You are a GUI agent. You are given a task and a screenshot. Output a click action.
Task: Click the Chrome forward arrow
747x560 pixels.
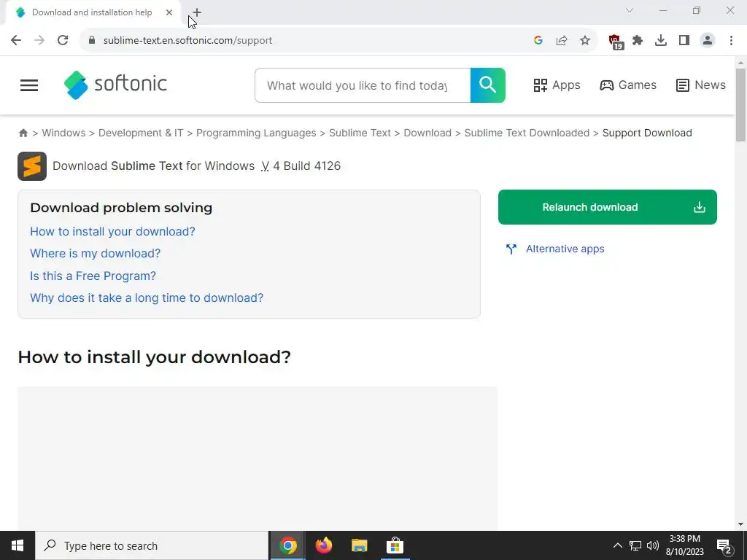(x=39, y=41)
